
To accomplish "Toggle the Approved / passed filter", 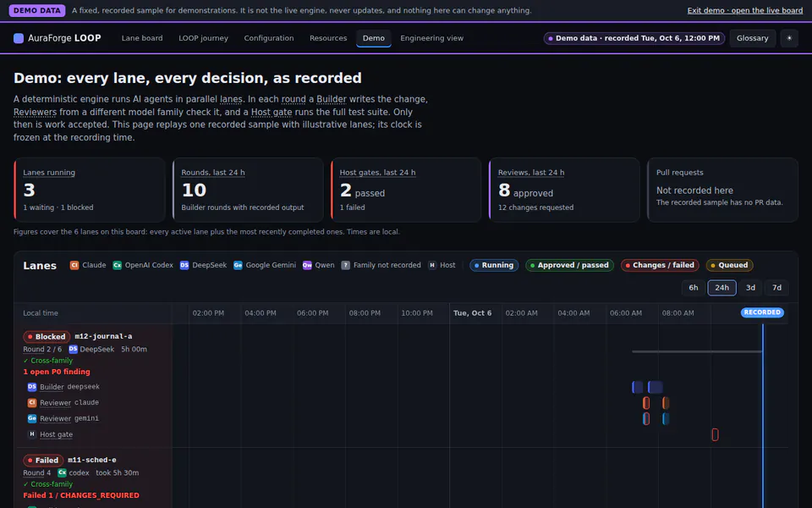I will point(569,265).
